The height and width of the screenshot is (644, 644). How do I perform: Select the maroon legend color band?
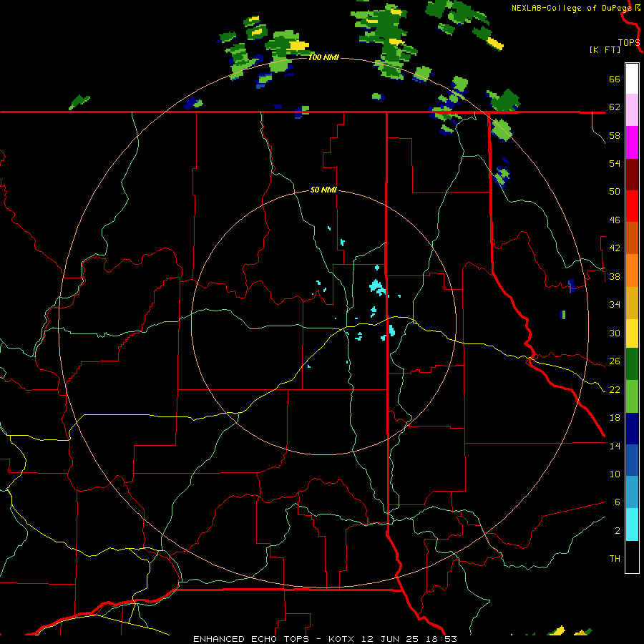point(632,175)
